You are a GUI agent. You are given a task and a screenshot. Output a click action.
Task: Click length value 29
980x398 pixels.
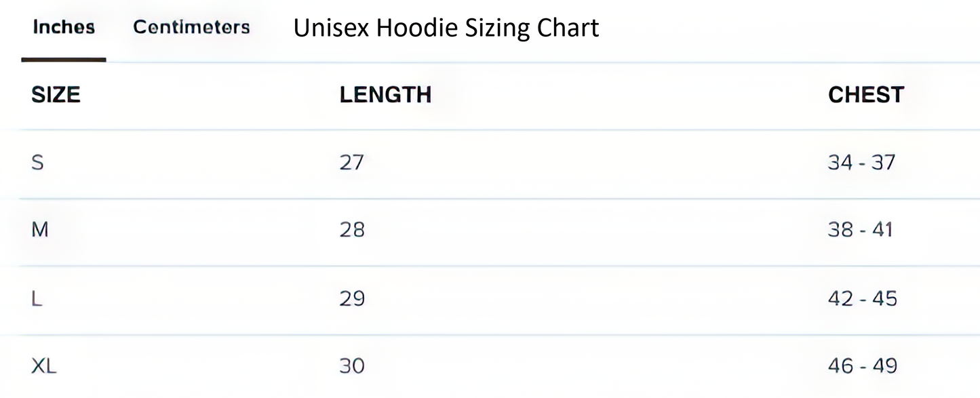[352, 298]
